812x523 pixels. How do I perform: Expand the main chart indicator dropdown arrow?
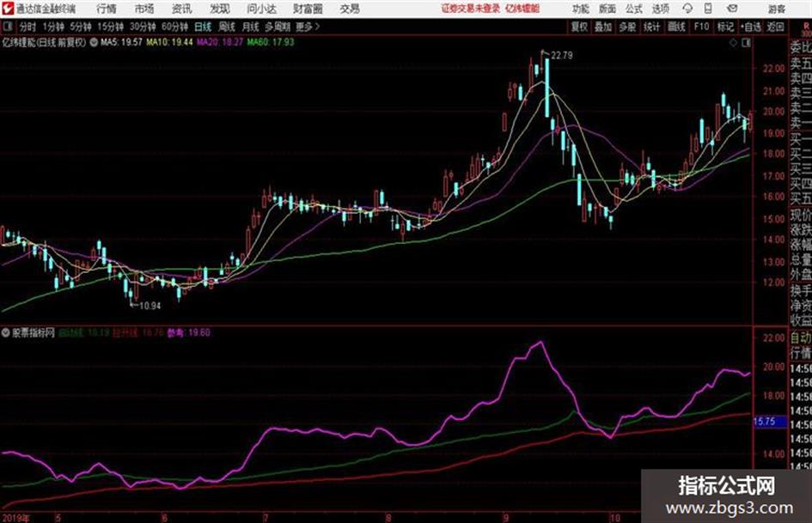(94, 42)
